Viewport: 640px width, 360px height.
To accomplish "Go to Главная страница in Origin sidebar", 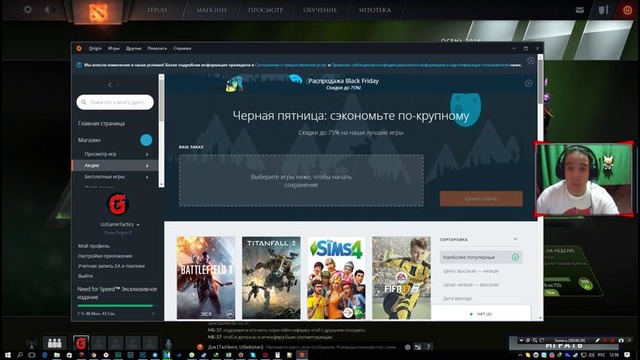I will [x=101, y=123].
